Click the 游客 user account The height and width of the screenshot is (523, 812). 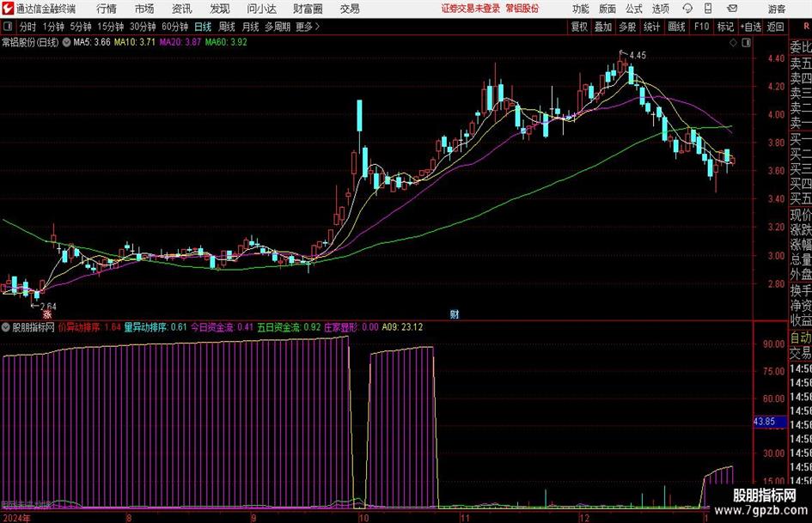click(776, 9)
